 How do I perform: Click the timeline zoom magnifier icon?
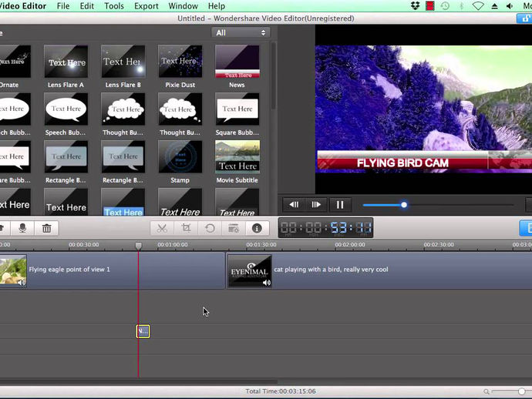487,391
